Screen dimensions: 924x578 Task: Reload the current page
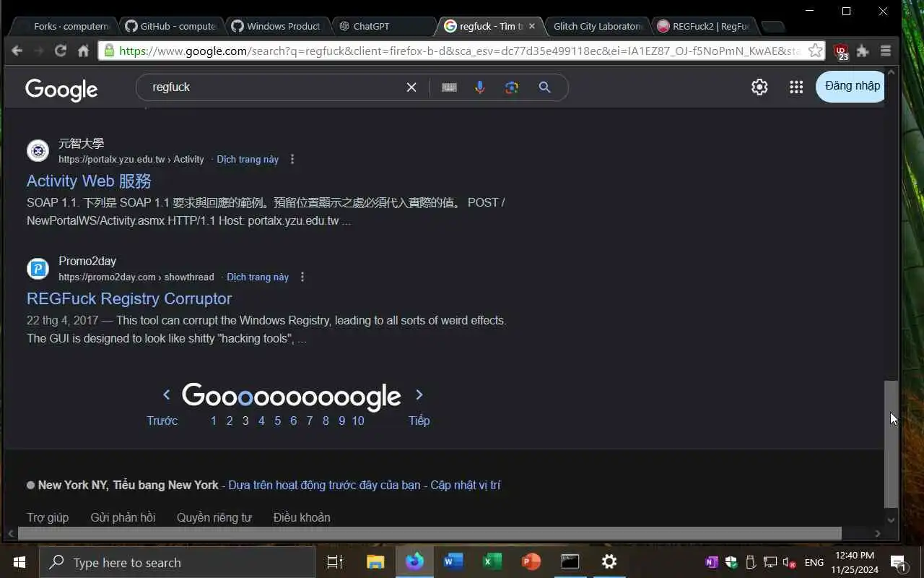(61, 51)
